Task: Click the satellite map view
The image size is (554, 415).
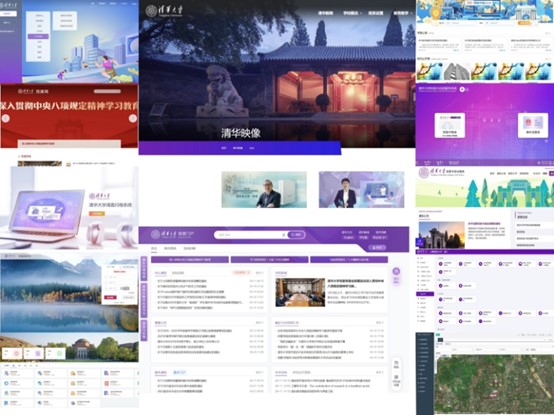Action: 494,384
